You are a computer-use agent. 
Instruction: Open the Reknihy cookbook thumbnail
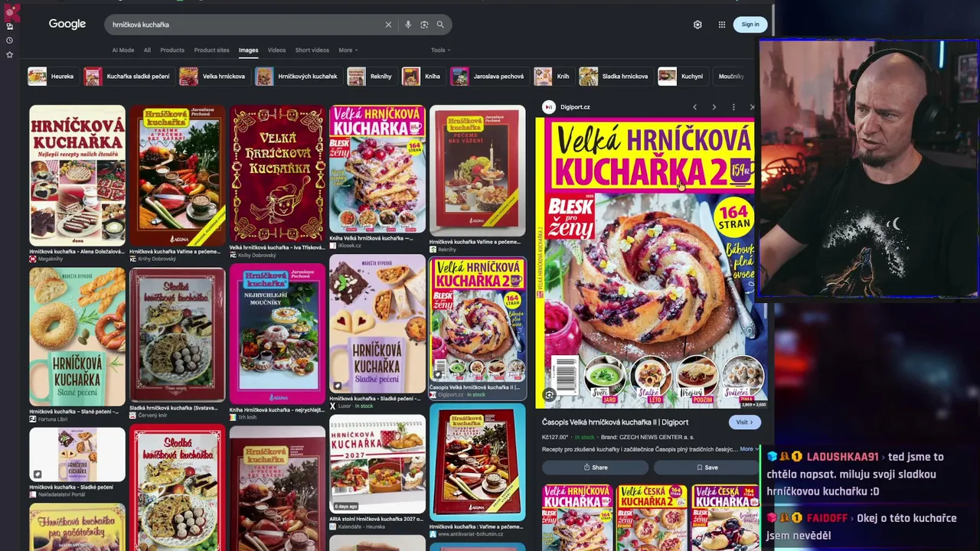(x=478, y=171)
